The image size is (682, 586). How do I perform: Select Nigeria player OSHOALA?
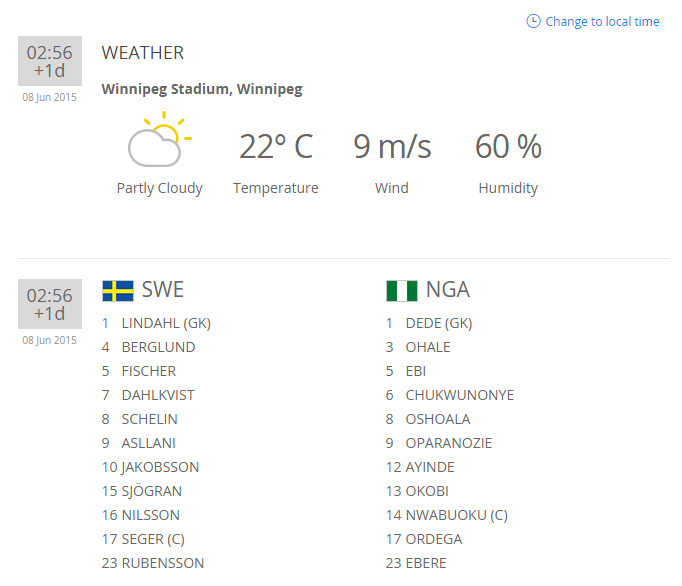[x=437, y=419]
